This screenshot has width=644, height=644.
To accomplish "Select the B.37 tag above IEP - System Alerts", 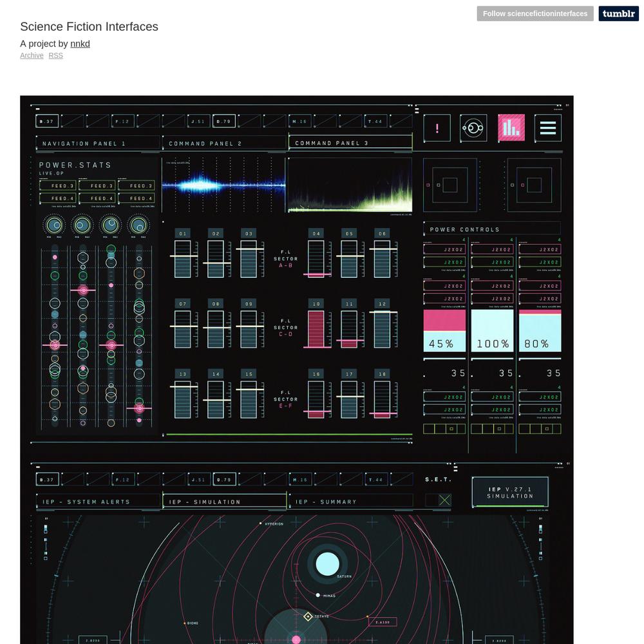I will pos(47,479).
